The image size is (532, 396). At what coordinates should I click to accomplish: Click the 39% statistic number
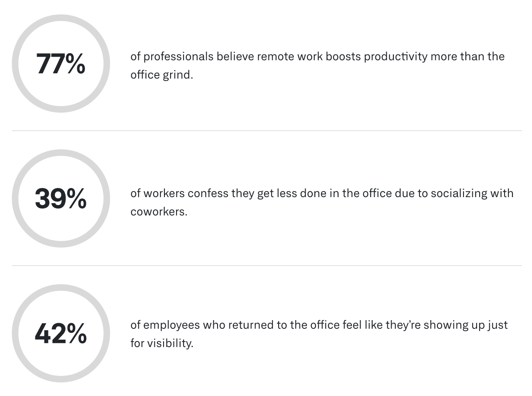(x=61, y=198)
